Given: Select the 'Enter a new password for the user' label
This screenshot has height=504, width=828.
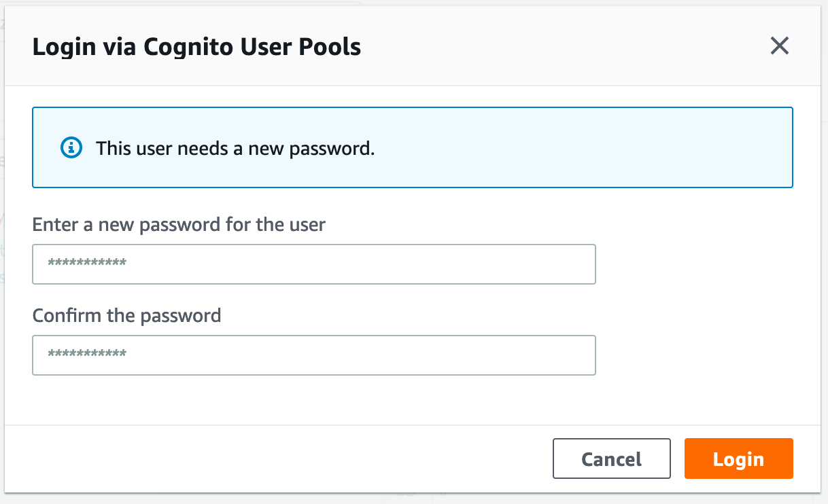Looking at the screenshot, I should point(179,224).
